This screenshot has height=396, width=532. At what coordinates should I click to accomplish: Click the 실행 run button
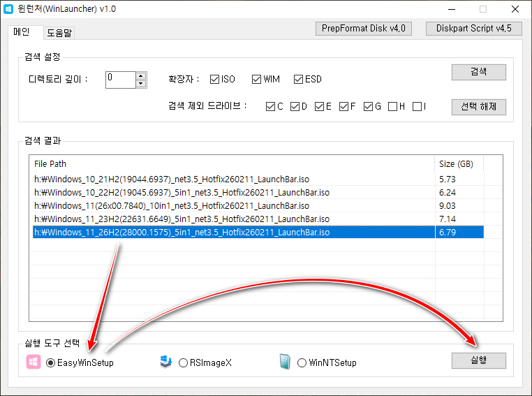[x=479, y=360]
